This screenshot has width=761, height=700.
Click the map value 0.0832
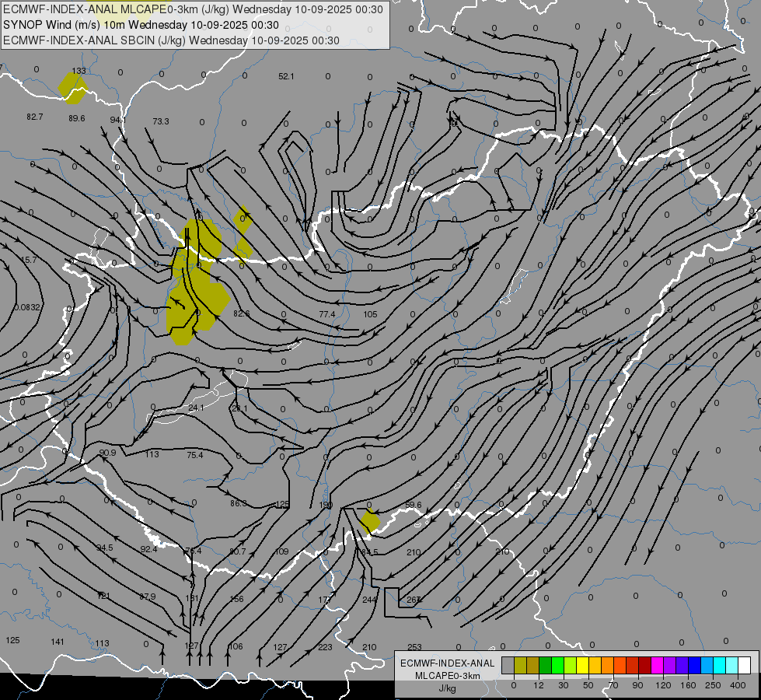[x=28, y=307]
